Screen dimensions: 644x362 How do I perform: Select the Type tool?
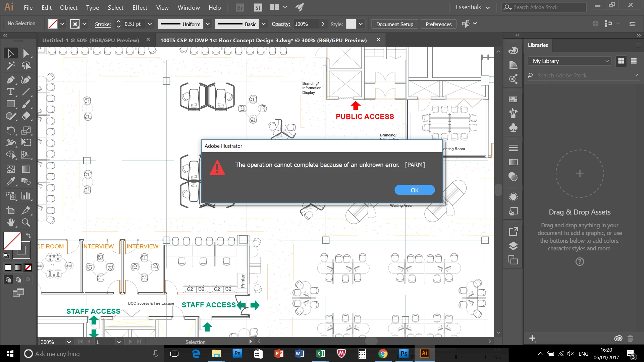10,92
